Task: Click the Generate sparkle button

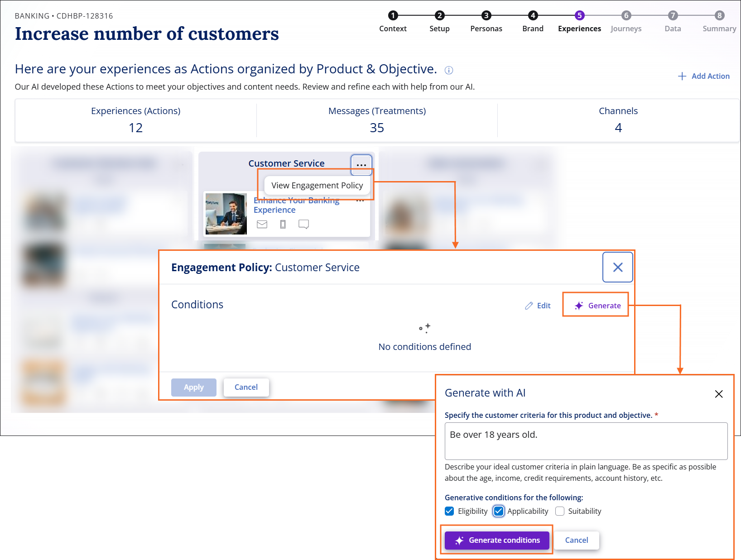Action: tap(597, 306)
